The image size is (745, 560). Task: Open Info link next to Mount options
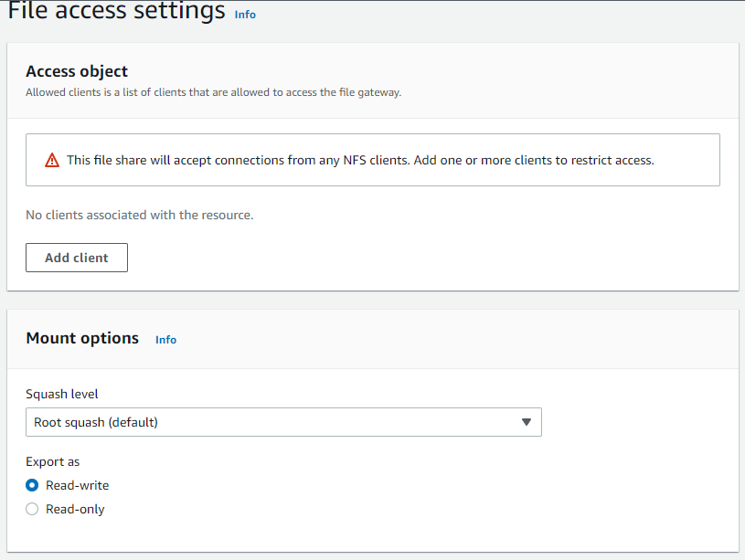[165, 340]
